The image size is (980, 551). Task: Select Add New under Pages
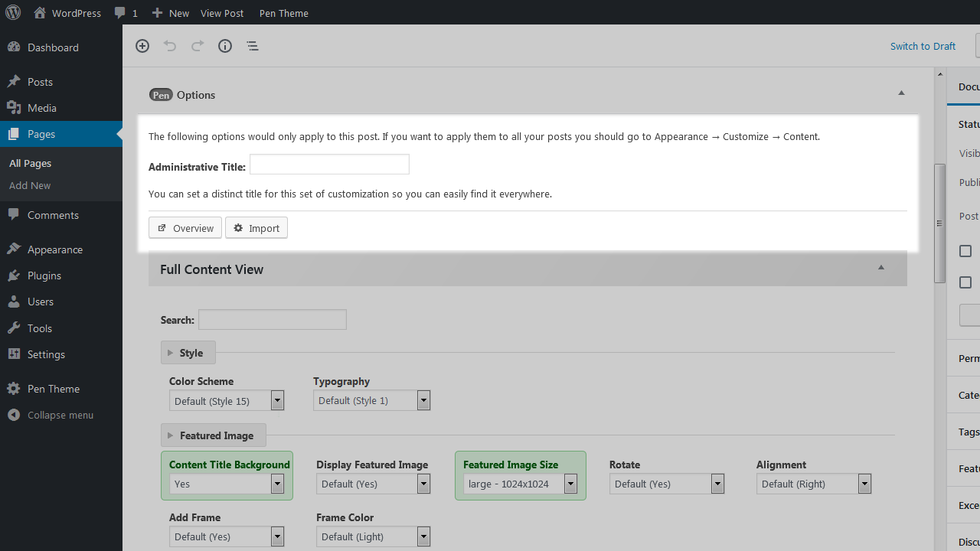tap(30, 185)
